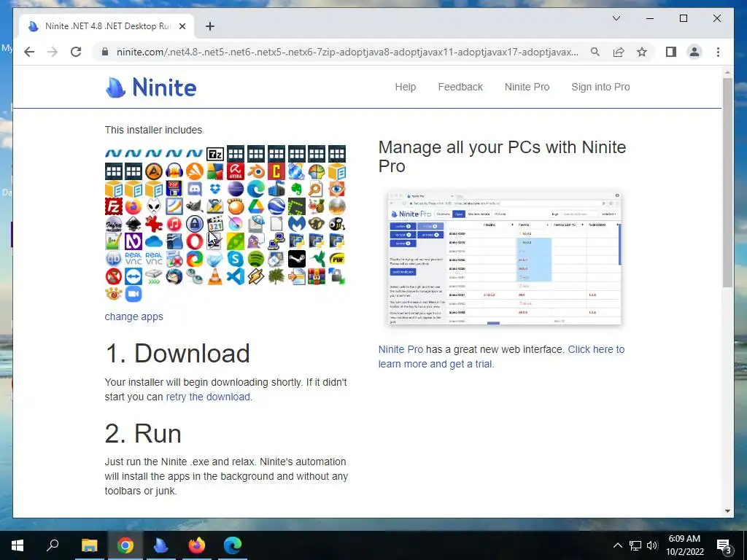The image size is (747, 560).
Task: Click the Greenshot app icon
Action: coord(296,206)
